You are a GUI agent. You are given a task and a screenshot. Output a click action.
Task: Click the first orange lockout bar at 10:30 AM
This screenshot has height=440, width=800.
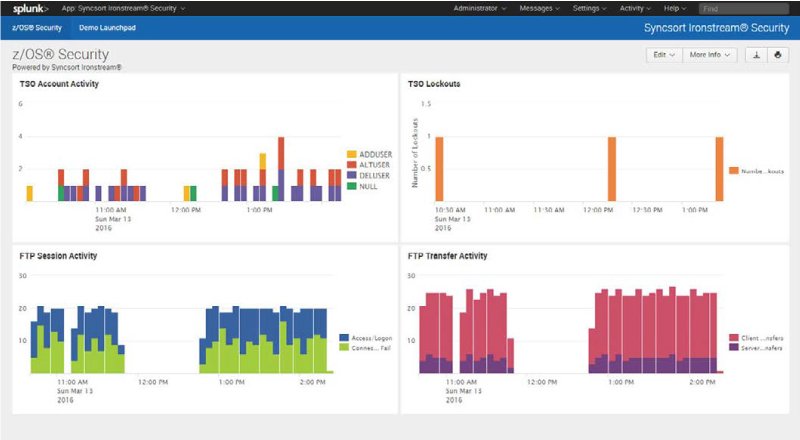point(439,169)
